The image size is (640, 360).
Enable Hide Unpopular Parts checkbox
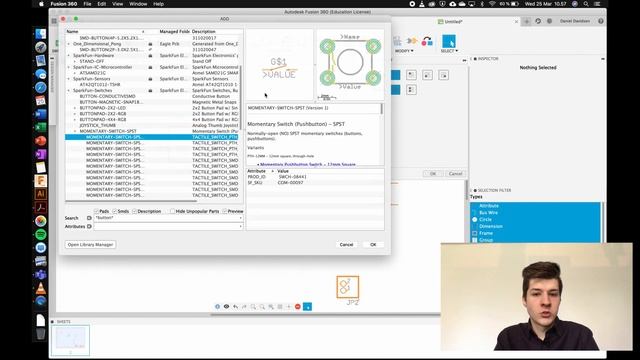coord(172,211)
